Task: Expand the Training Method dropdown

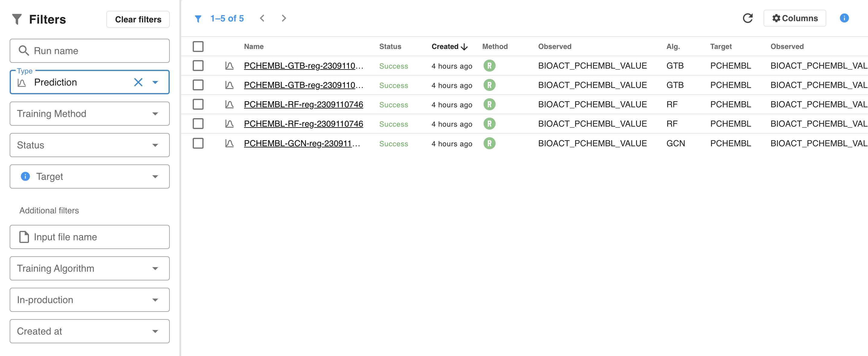Action: [x=89, y=114]
